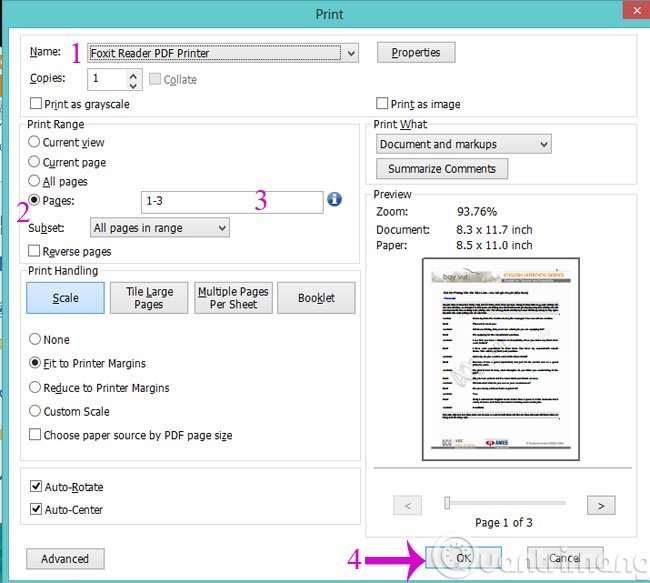Toggle the Auto-Rotate checkbox
This screenshot has height=583, width=650.
click(x=37, y=487)
